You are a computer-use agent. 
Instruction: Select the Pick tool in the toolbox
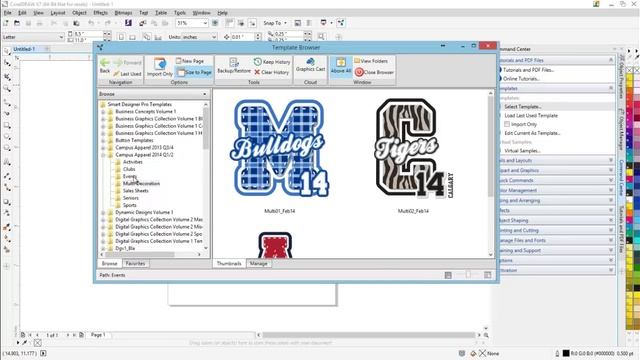point(7,51)
